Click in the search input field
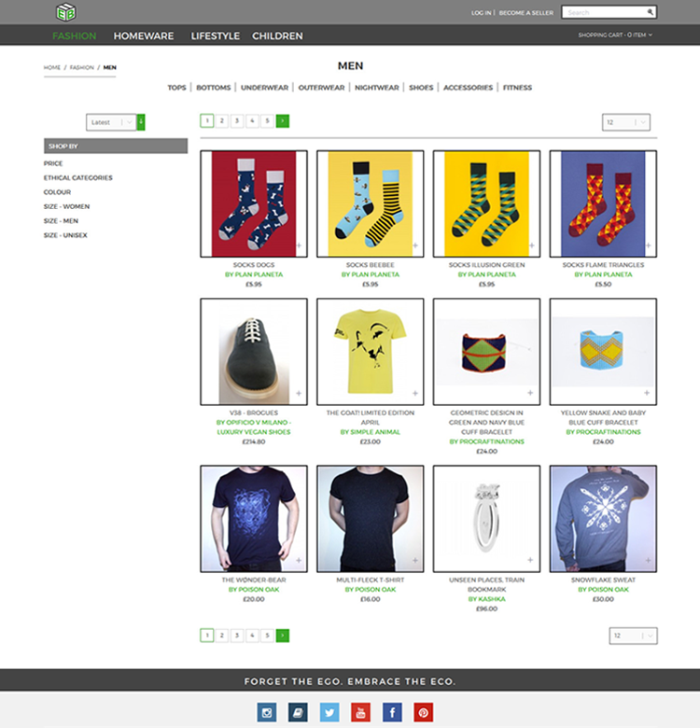 [x=604, y=12]
